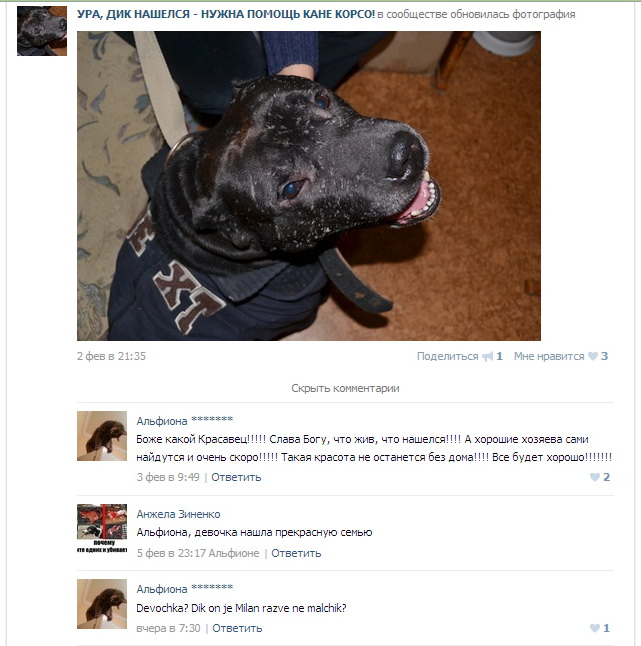641x646 pixels.
Task: Open the community title УРА, ДИК НАШЕЛСЯ
Action: (226, 14)
